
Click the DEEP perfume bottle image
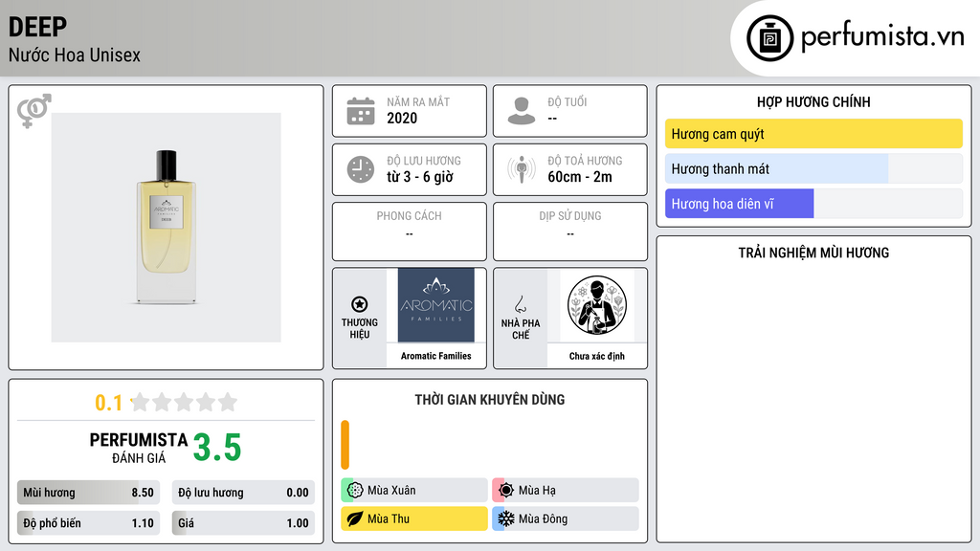167,228
